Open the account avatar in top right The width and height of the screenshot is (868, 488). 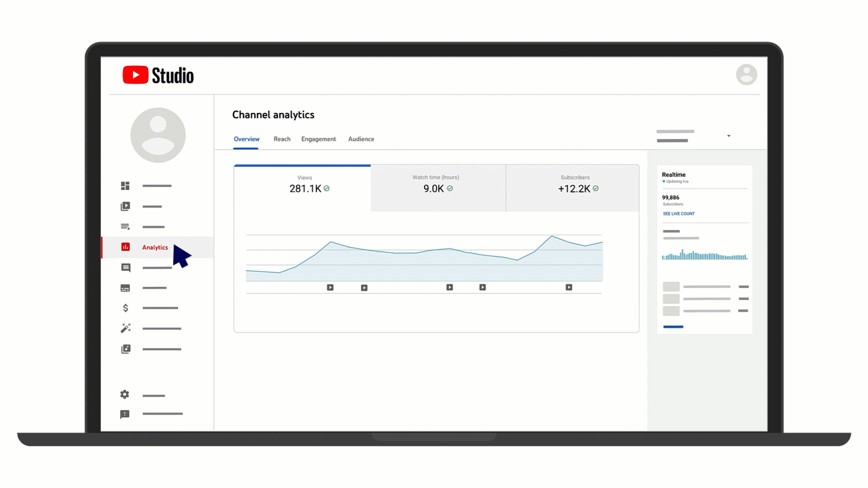[x=746, y=75]
